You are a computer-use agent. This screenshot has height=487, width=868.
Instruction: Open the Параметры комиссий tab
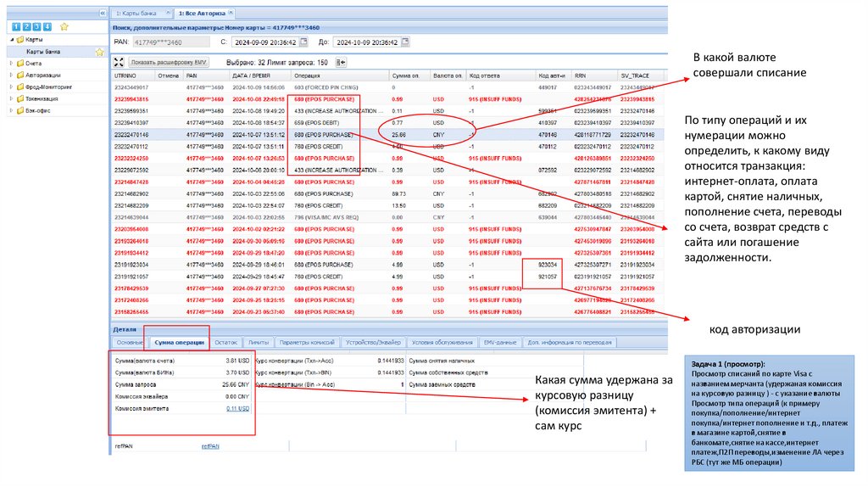click(x=307, y=343)
